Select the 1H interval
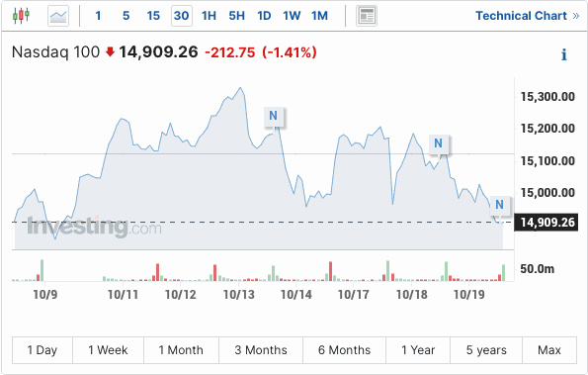The height and width of the screenshot is (375, 588). tap(209, 16)
